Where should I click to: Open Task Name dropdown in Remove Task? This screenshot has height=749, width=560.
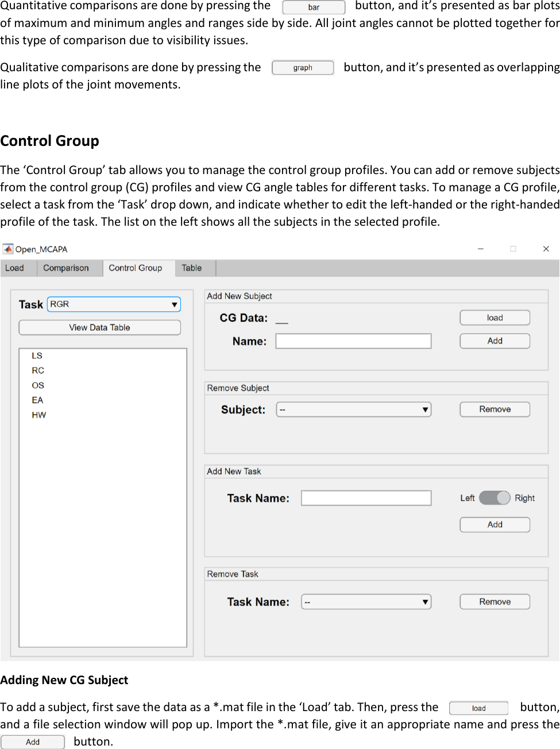(366, 602)
